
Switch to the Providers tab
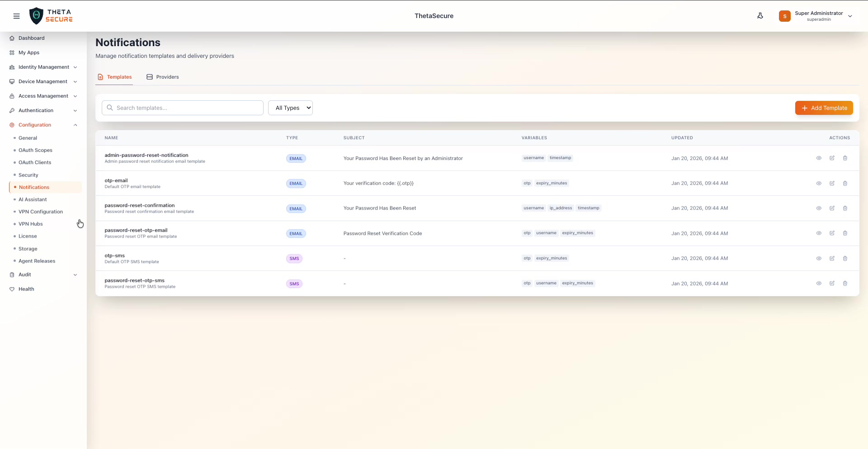167,77
